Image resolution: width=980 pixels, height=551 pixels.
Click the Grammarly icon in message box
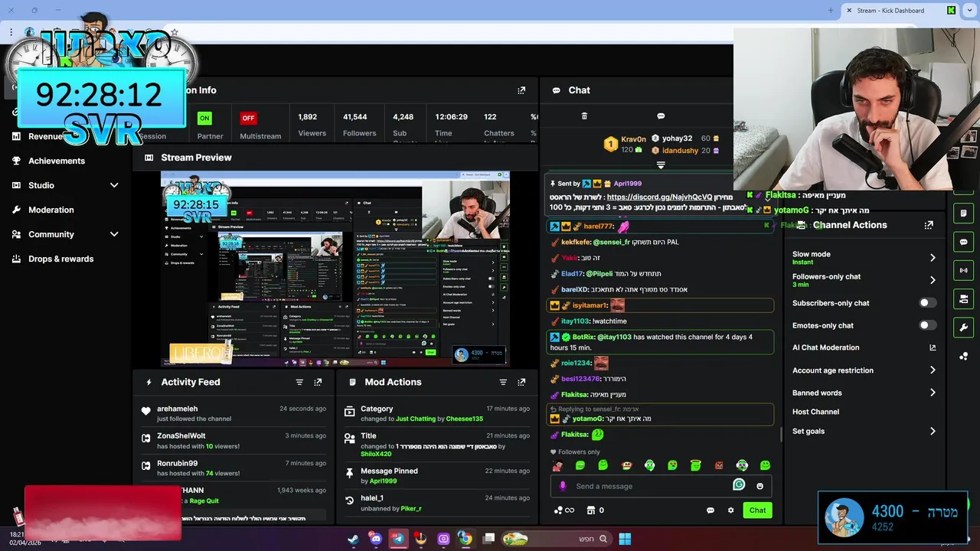(739, 484)
